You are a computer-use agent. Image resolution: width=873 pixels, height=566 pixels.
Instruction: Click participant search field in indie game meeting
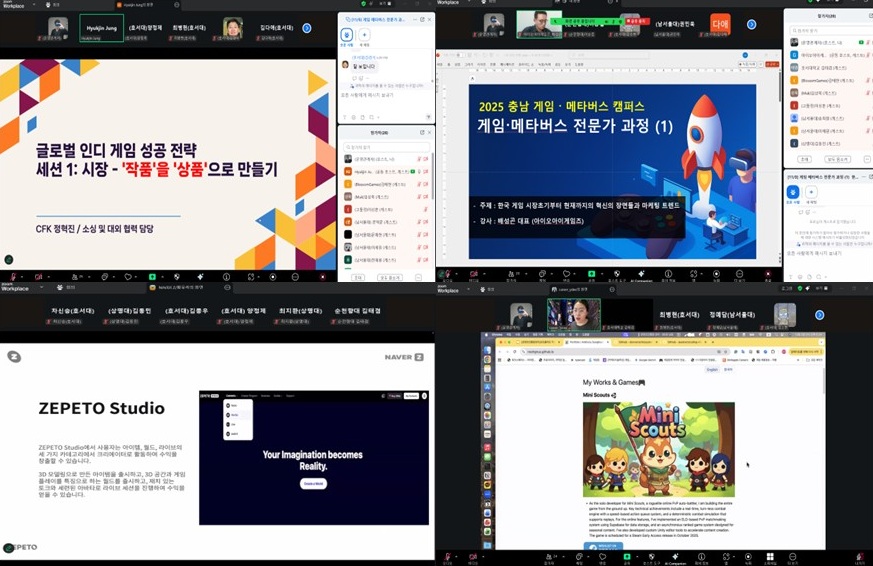387,147
